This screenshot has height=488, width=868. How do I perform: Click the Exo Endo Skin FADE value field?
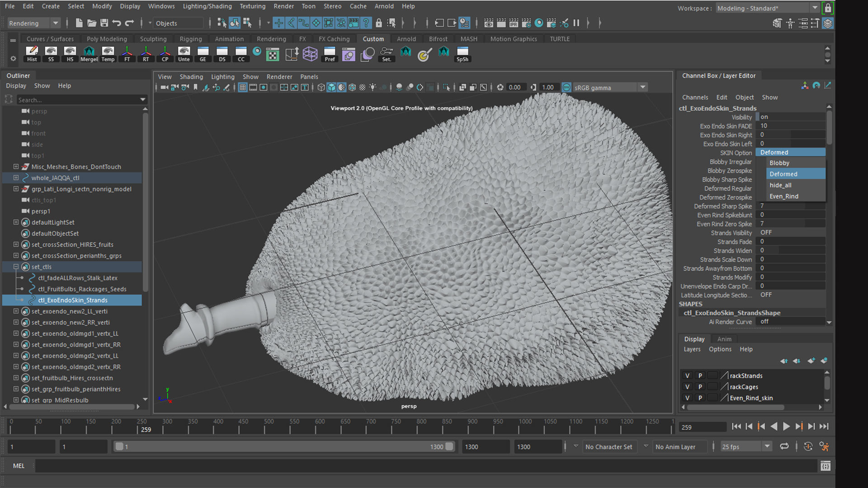791,126
